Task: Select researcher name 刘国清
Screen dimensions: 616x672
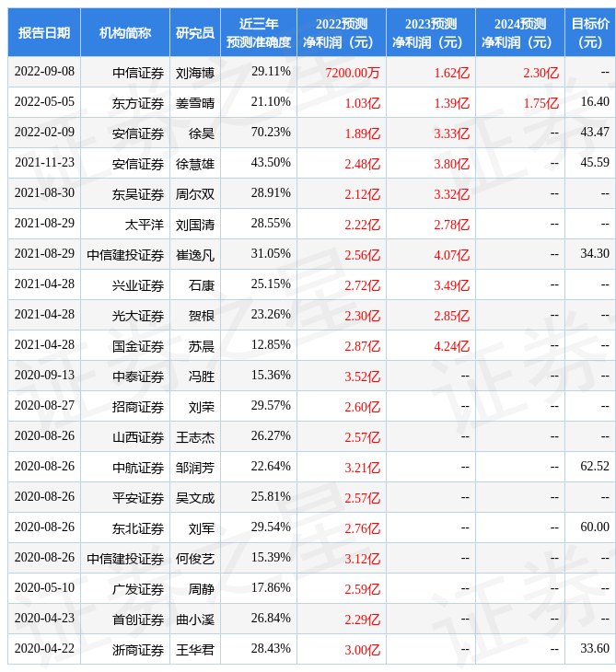Action: (195, 225)
